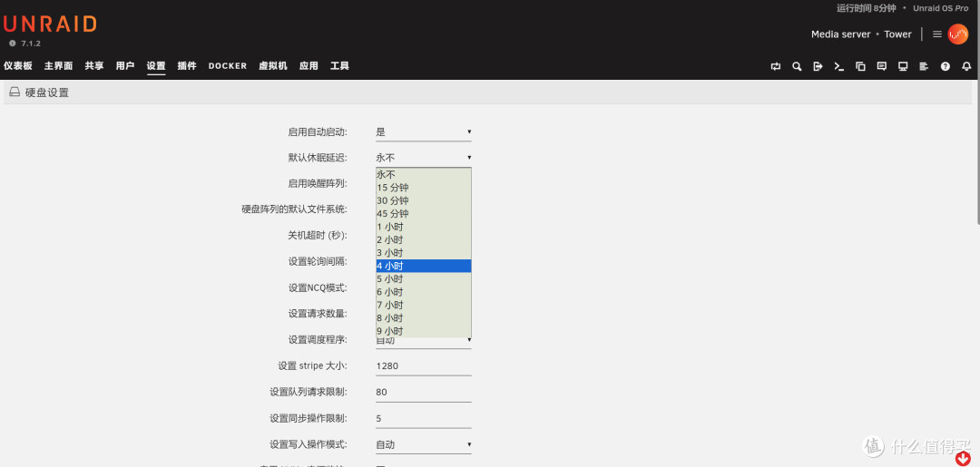Click the 硬盘设置 section title
This screenshot has height=467, width=980.
tap(47, 92)
